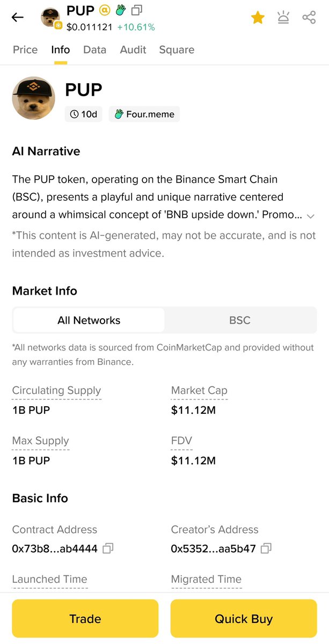Expand the AI Narrative text chevron

pos(310,216)
